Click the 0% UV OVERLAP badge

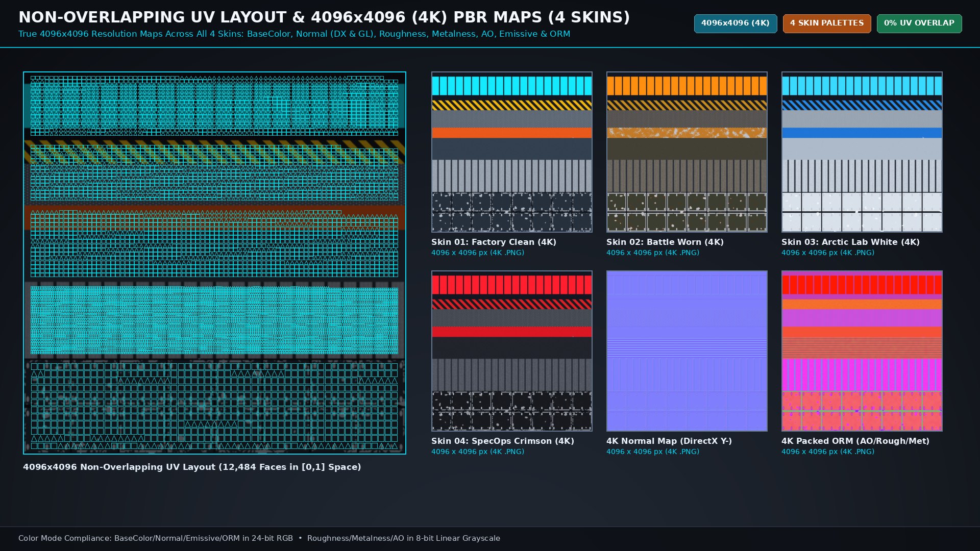tap(919, 23)
